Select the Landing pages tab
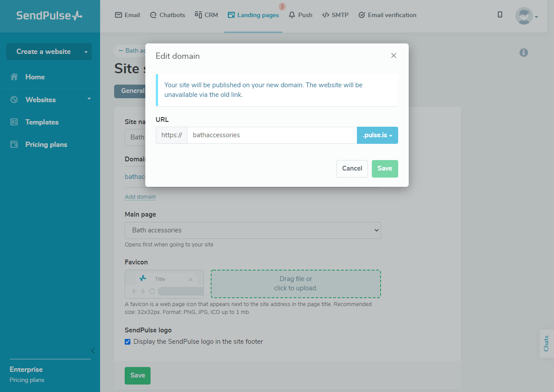554x392 pixels. tap(253, 15)
